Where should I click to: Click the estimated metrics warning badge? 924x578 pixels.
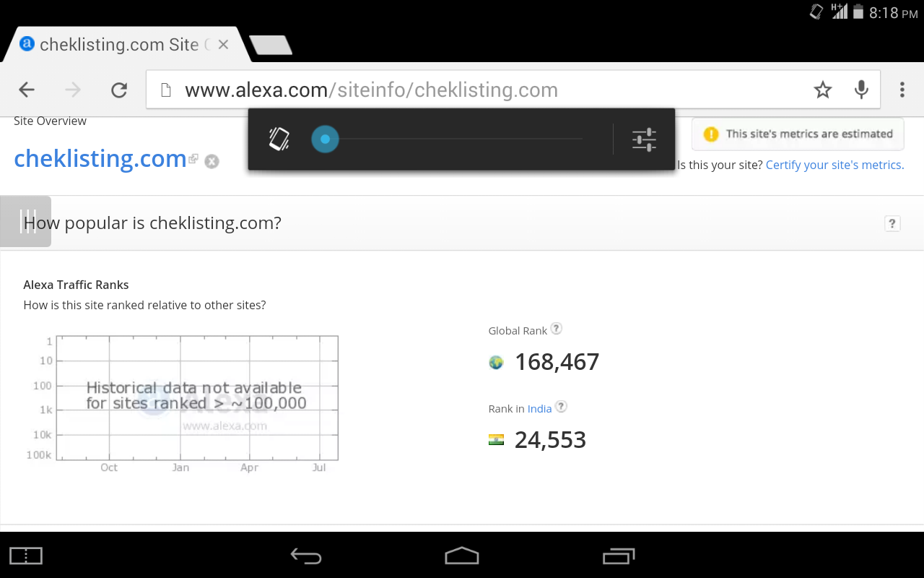[798, 134]
